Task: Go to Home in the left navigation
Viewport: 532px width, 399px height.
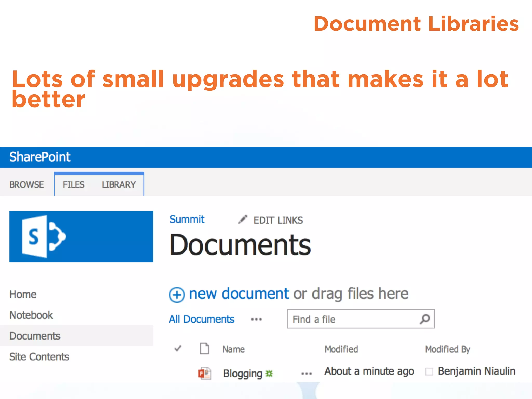Action: (x=23, y=295)
